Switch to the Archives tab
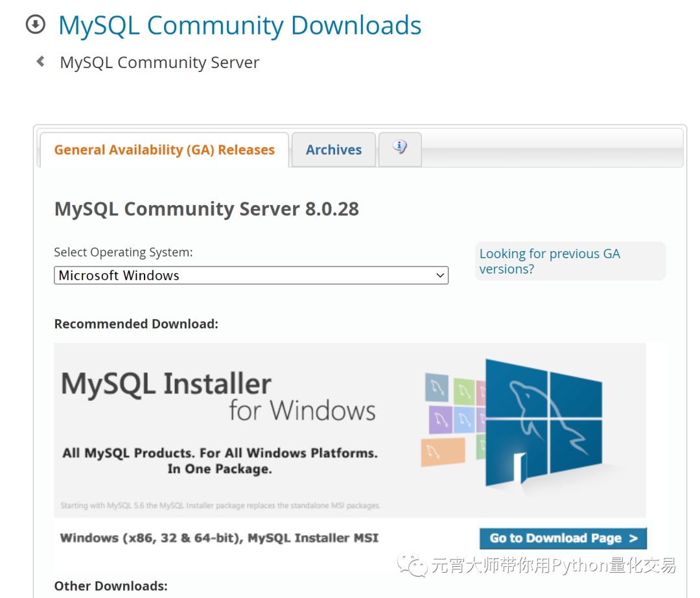The width and height of the screenshot is (700, 598). coord(334,150)
